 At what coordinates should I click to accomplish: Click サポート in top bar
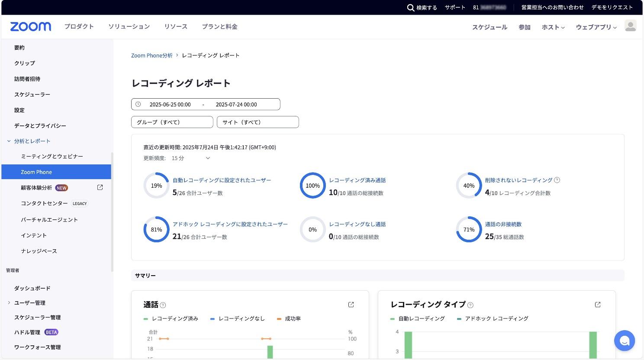pyautogui.click(x=455, y=7)
